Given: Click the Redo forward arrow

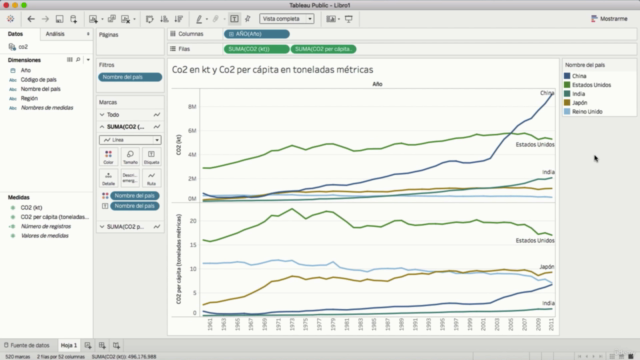Looking at the screenshot, I should (x=45, y=19).
